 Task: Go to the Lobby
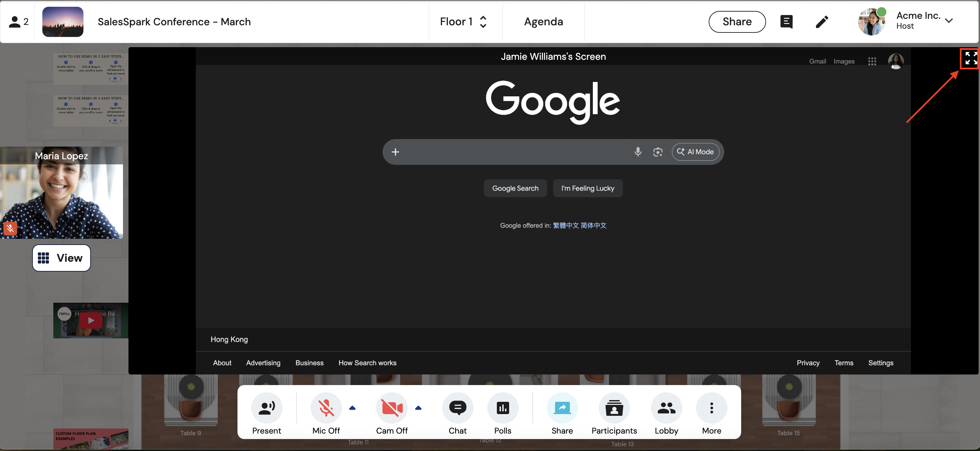tap(666, 408)
